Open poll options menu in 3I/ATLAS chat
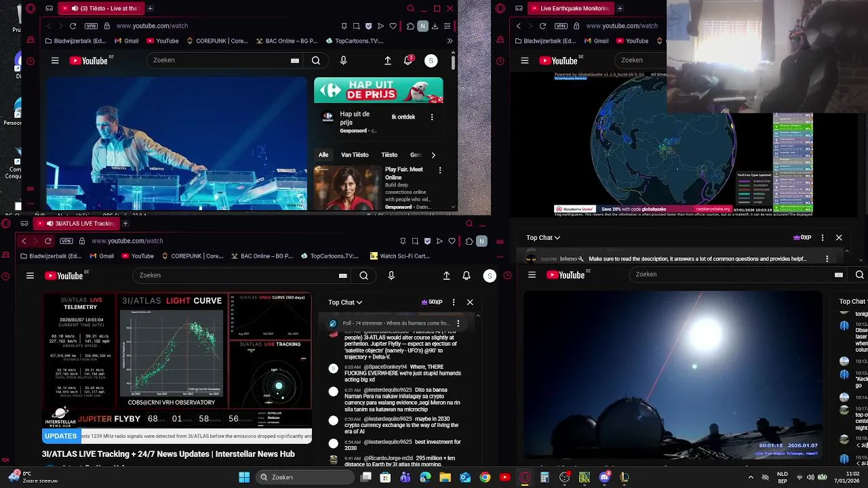The height and width of the screenshot is (488, 868). coord(458,323)
